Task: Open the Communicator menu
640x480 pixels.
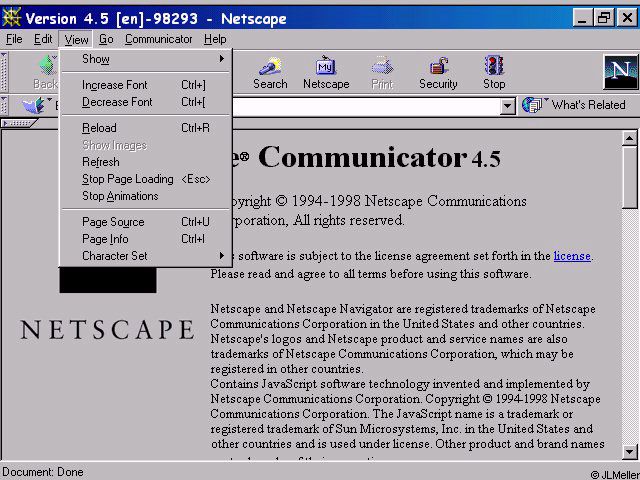Action: pyautogui.click(x=158, y=39)
